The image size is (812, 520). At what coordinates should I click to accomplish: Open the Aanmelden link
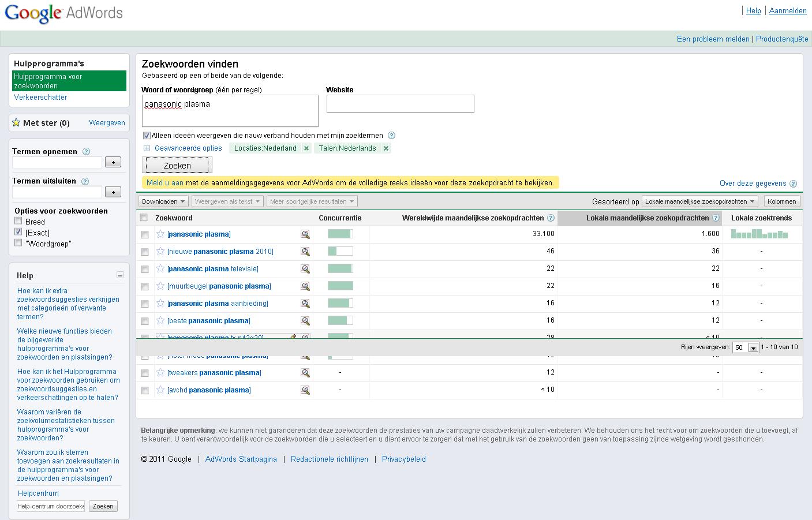(x=788, y=10)
